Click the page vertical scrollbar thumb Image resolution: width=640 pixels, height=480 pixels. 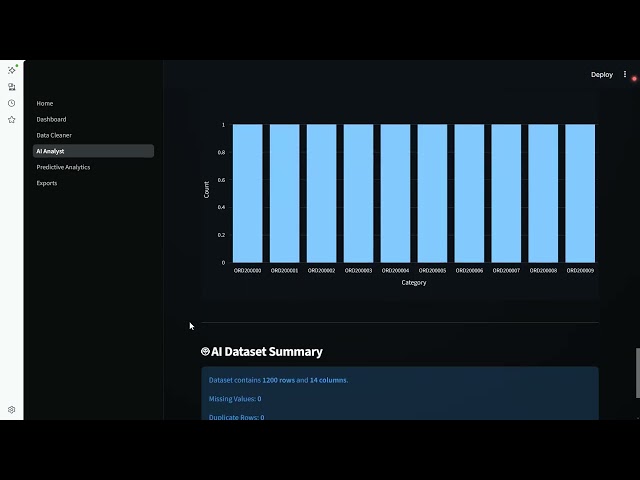pyautogui.click(x=638, y=373)
